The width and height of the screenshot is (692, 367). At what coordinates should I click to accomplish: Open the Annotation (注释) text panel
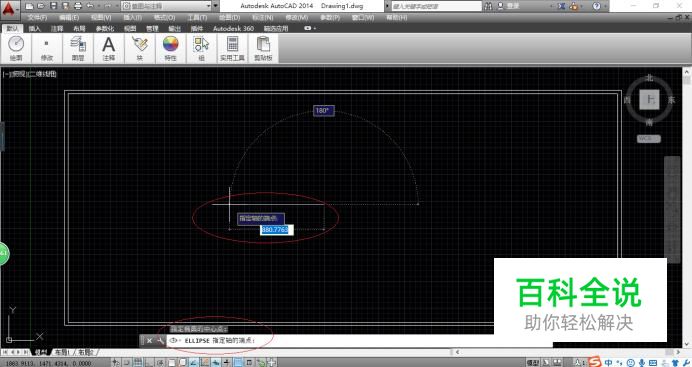click(x=109, y=49)
